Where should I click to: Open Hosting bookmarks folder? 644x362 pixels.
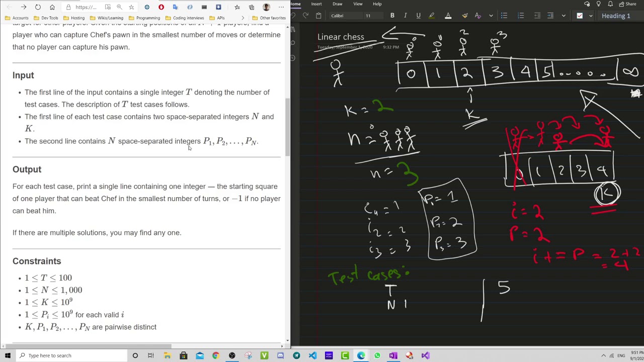74,18
